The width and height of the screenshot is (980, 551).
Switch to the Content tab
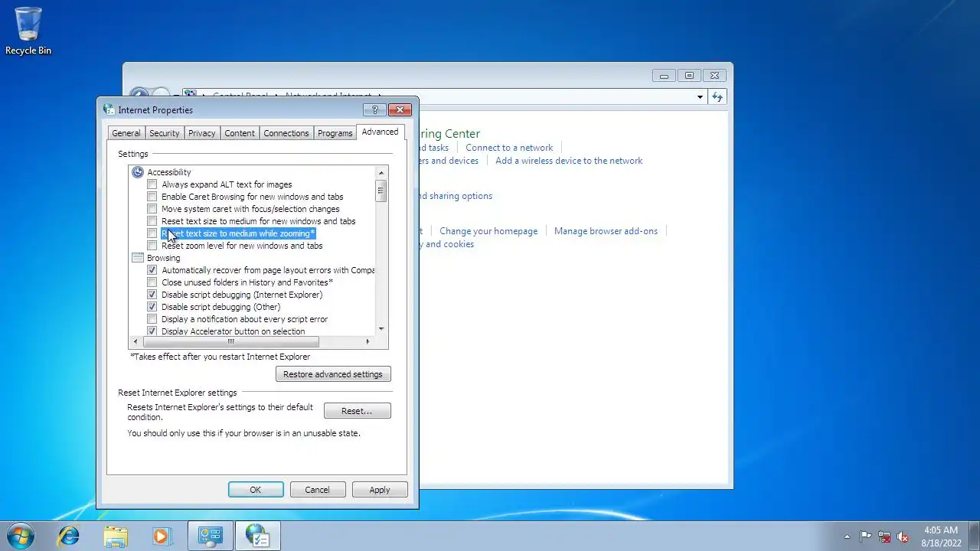[x=240, y=133]
